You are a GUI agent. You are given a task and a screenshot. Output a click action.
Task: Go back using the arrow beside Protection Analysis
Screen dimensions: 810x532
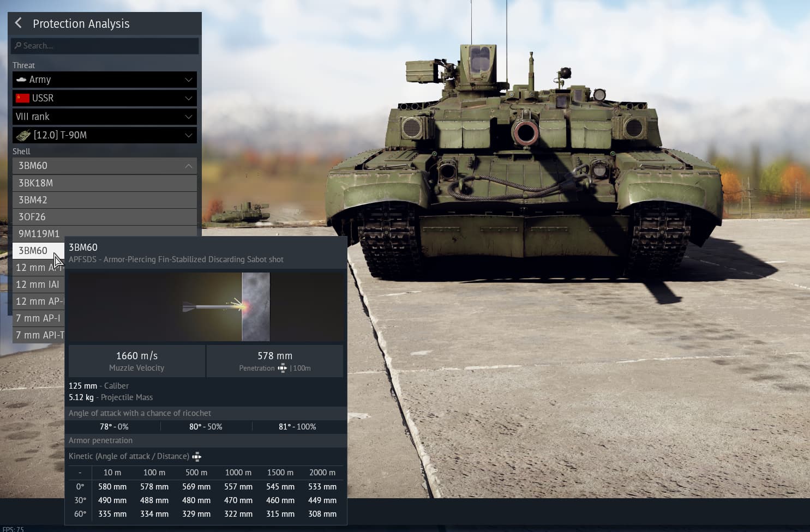point(19,23)
